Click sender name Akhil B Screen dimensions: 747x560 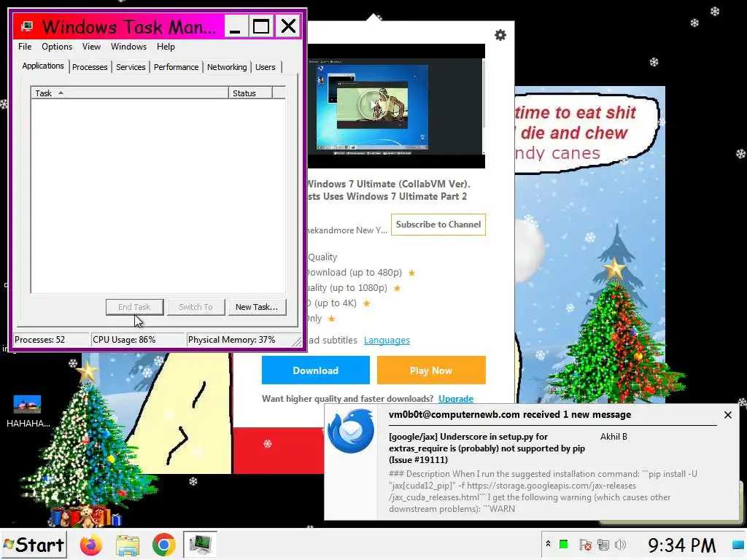tap(614, 437)
